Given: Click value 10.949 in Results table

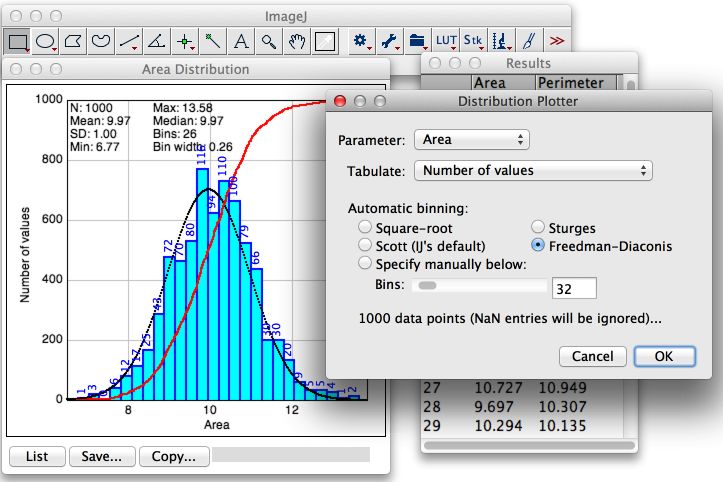Looking at the screenshot, I should [563, 387].
